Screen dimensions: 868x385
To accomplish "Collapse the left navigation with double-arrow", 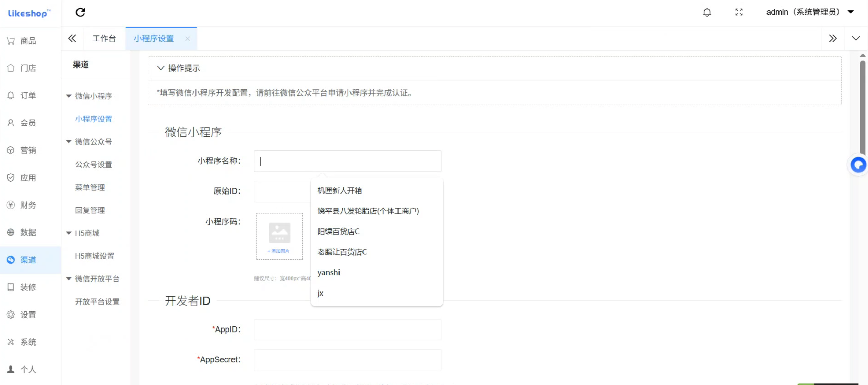I will point(72,38).
